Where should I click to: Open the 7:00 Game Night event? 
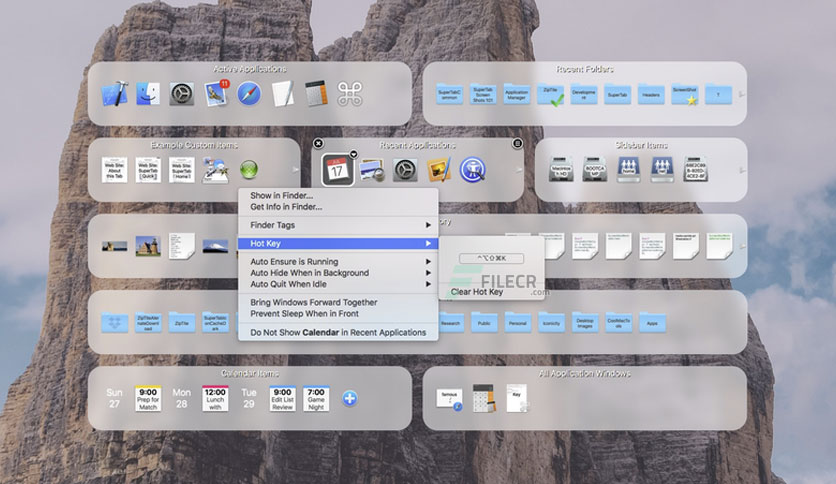[316, 399]
